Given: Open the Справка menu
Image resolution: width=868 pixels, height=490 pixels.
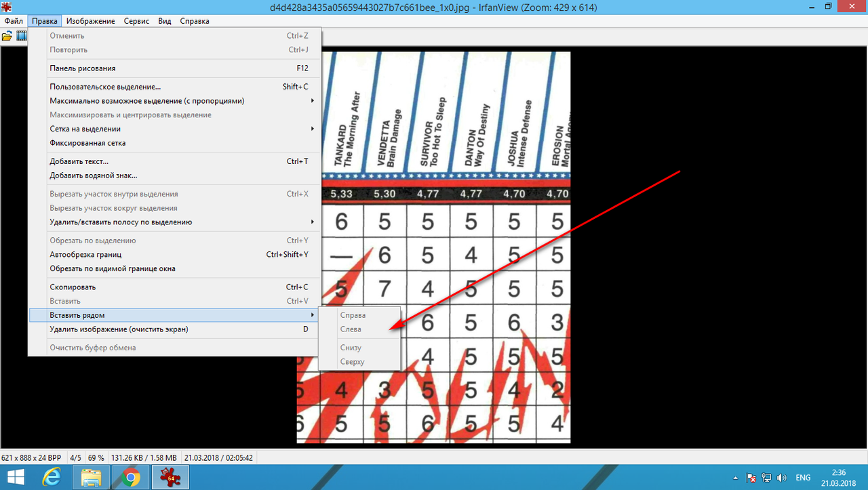Looking at the screenshot, I should [x=195, y=21].
